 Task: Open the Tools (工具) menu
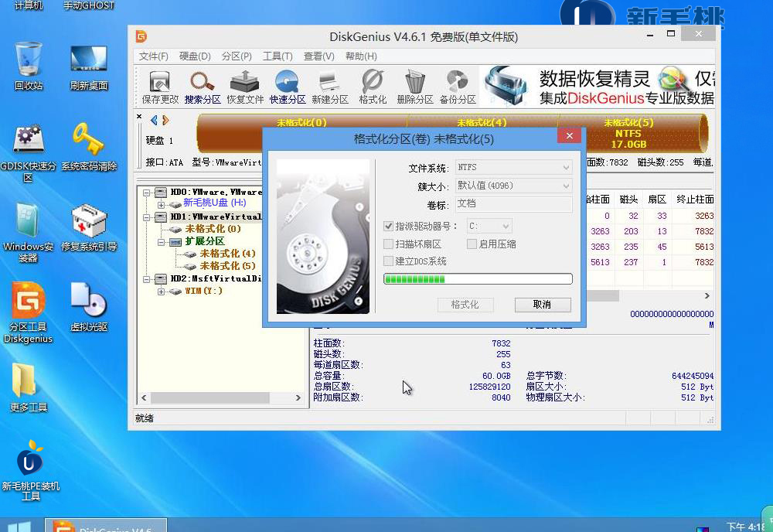click(278, 56)
